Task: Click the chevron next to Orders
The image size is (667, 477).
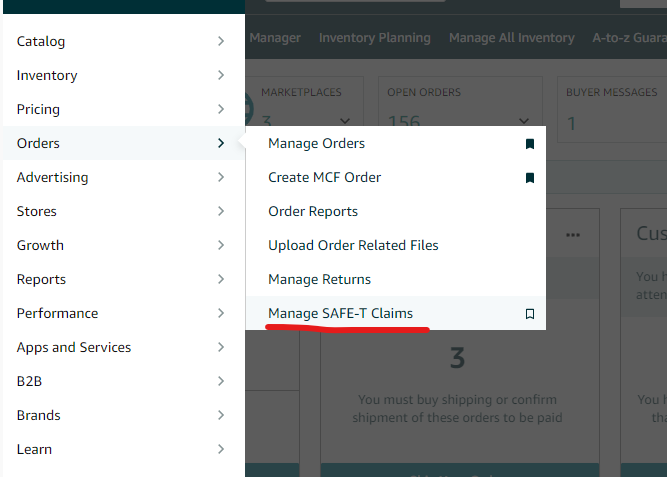Action: (x=221, y=143)
